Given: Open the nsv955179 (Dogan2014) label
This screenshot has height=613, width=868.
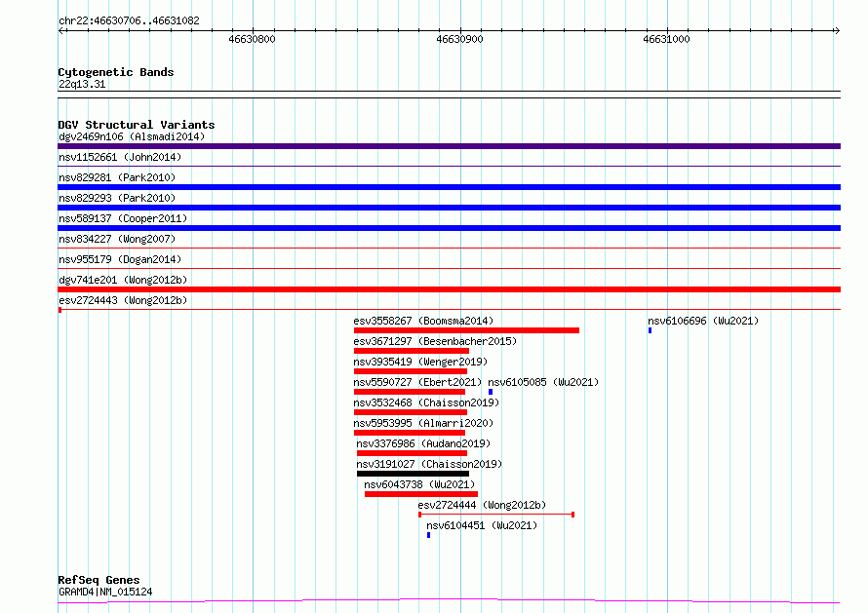Looking at the screenshot, I should [x=120, y=259].
